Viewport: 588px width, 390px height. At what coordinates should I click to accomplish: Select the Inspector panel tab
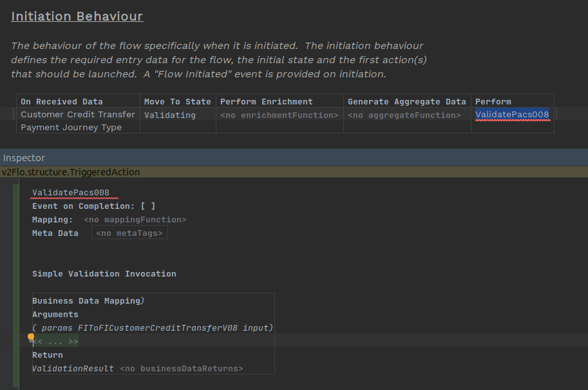[24, 158]
